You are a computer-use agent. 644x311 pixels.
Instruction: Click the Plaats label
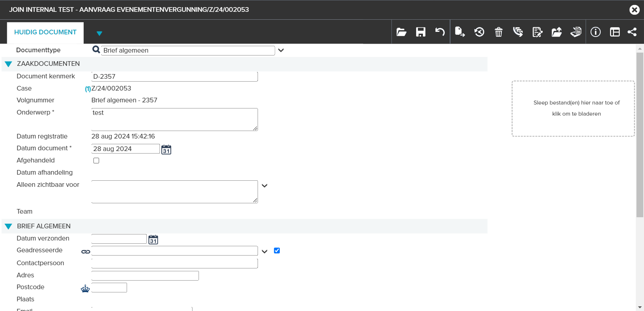tap(25, 299)
